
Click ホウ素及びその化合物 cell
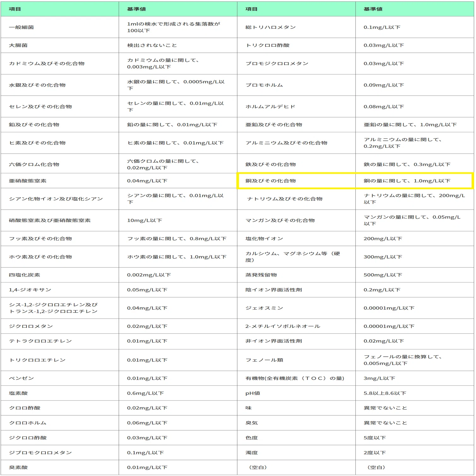tap(60, 257)
